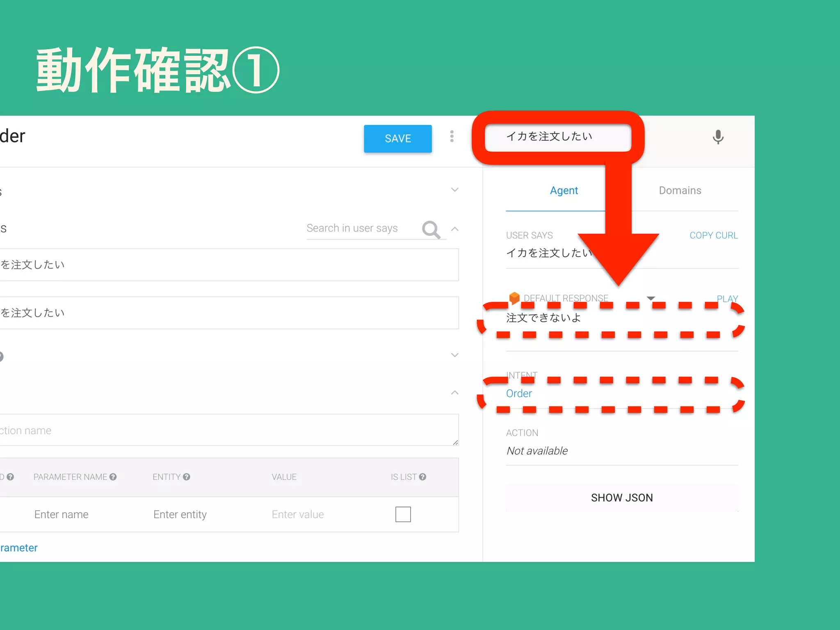Click the SHOW JSON button
This screenshot has height=630, width=840.
click(x=621, y=498)
